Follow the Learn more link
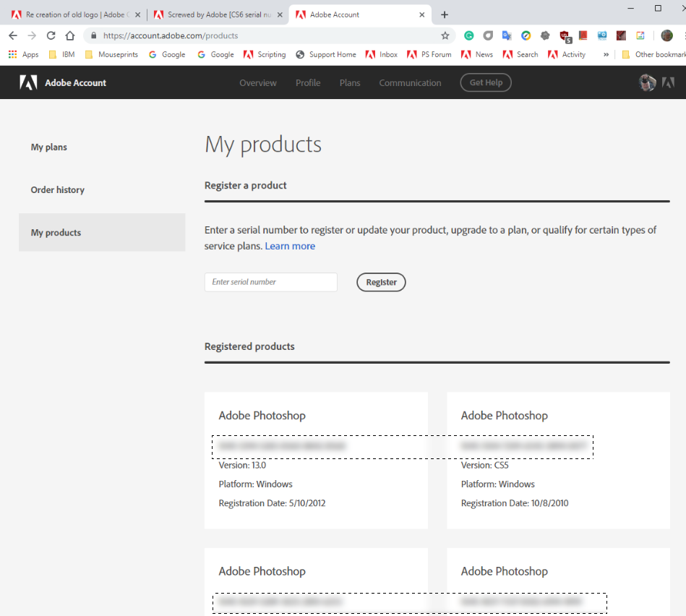 tap(290, 246)
